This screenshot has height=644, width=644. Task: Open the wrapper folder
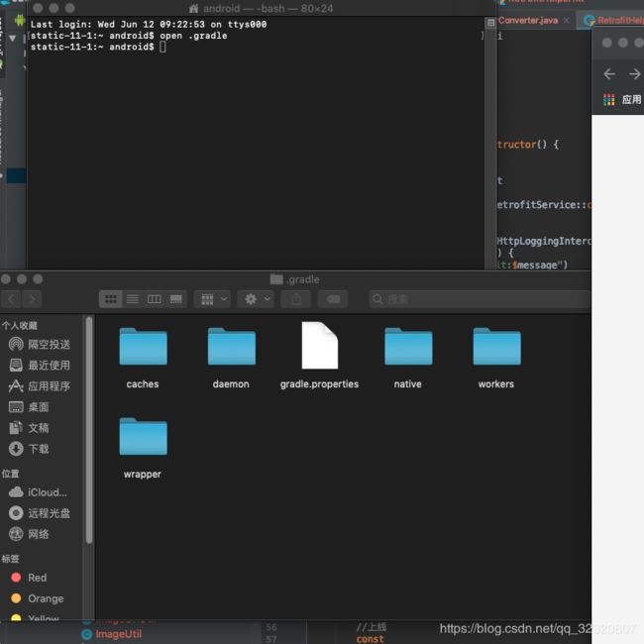143,437
